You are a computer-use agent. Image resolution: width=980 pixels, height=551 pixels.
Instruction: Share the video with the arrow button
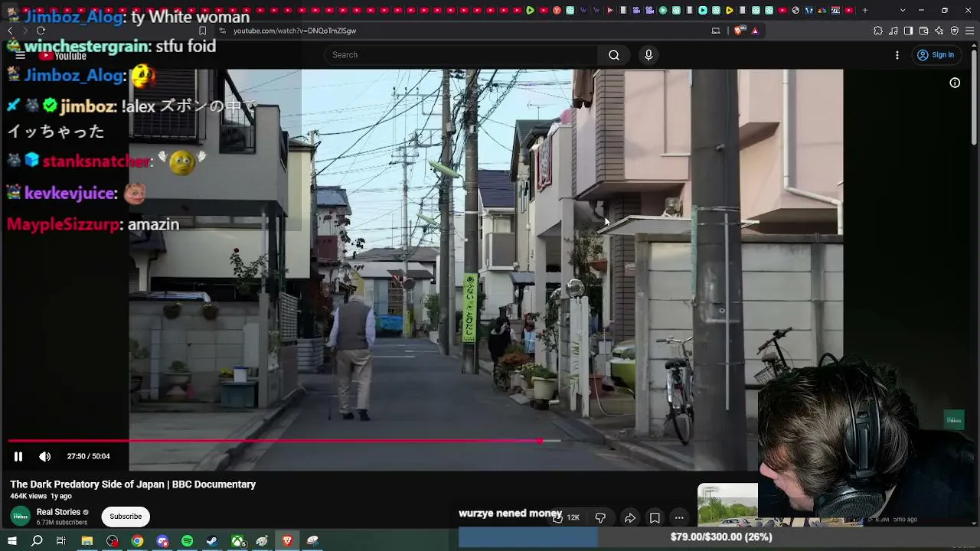(x=629, y=518)
